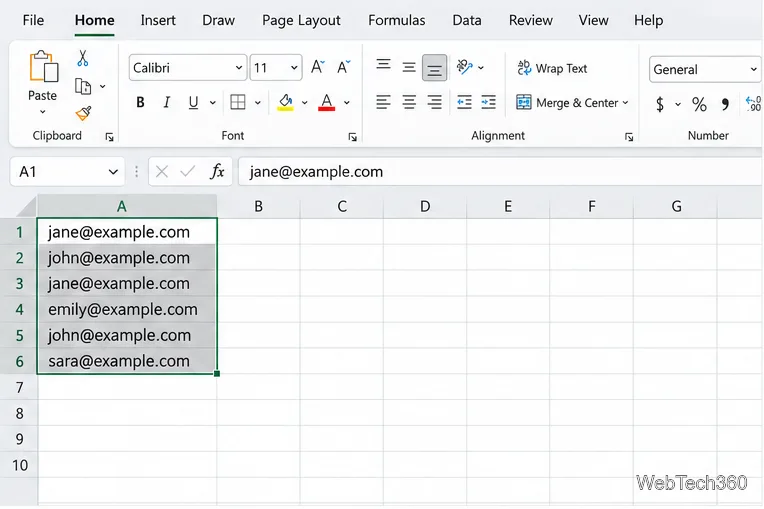This screenshot has width=764, height=509.
Task: Expand the Merge & Center arrow
Action: point(625,103)
